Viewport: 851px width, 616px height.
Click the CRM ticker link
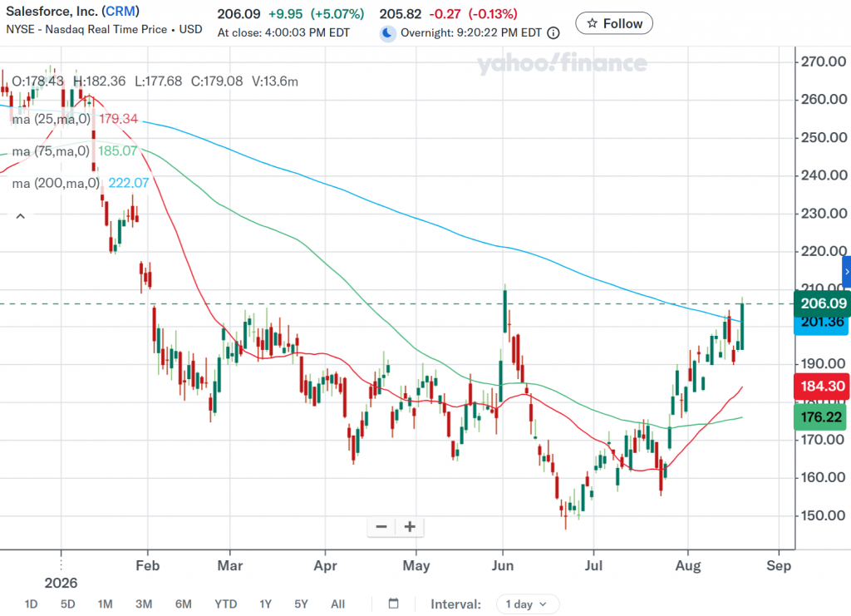pos(121,12)
